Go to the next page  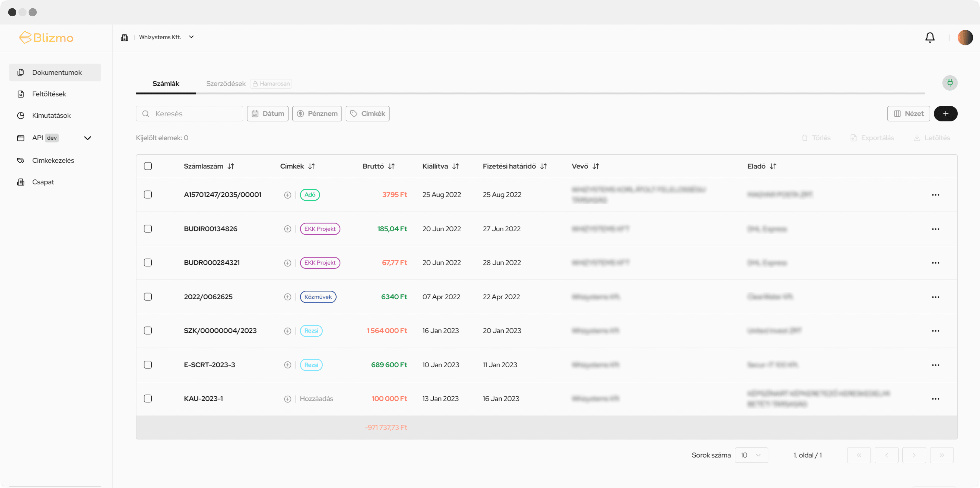pyautogui.click(x=914, y=455)
